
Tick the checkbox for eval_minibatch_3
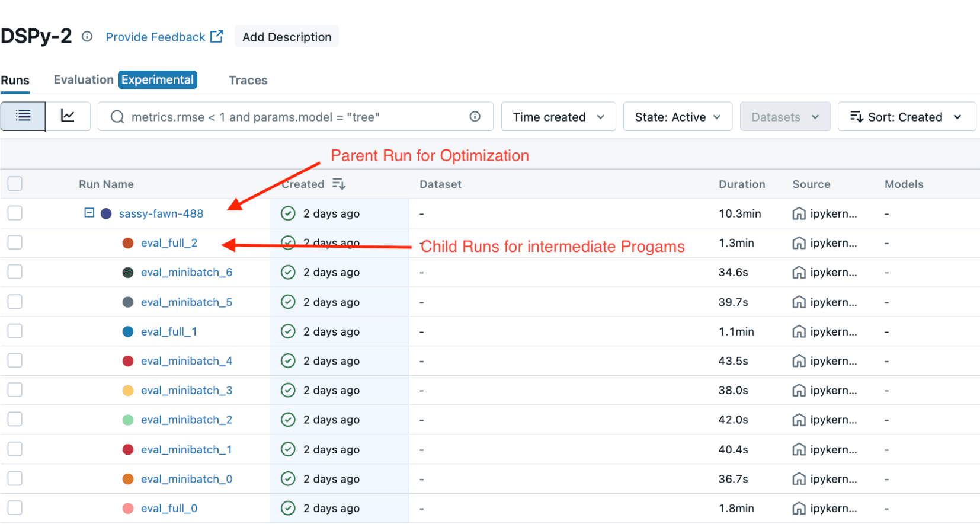tap(15, 390)
